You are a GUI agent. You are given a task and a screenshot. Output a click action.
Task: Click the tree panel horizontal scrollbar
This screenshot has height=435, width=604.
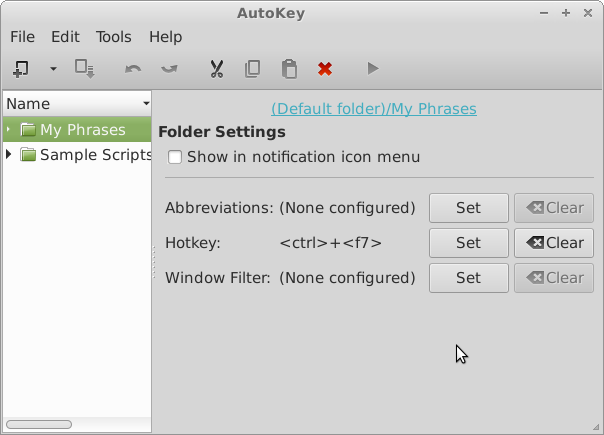(x=39, y=424)
